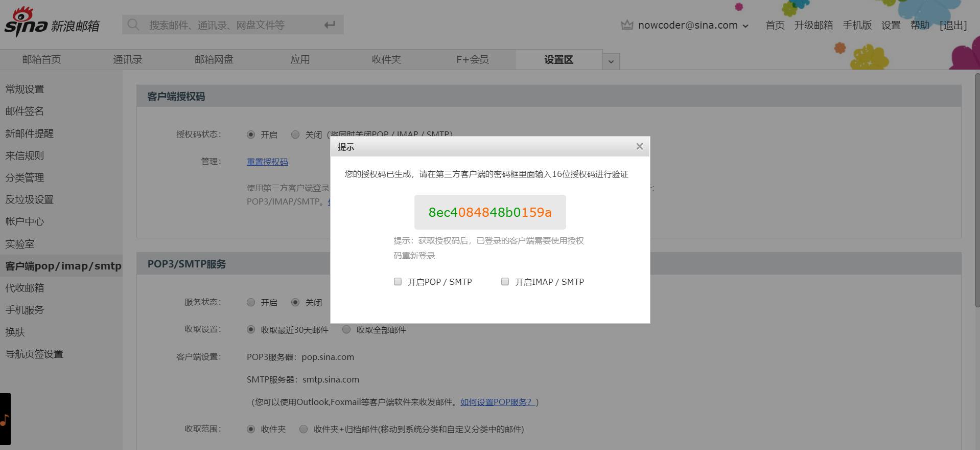Select 服务状态 开启 radio button
Viewport: 980px width, 450px height.
coord(251,302)
